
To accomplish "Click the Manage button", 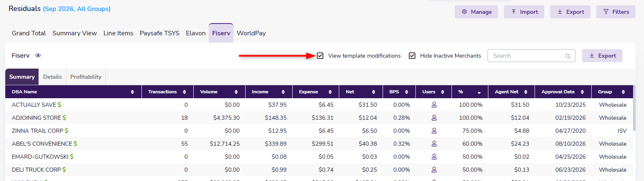I will pos(476,12).
